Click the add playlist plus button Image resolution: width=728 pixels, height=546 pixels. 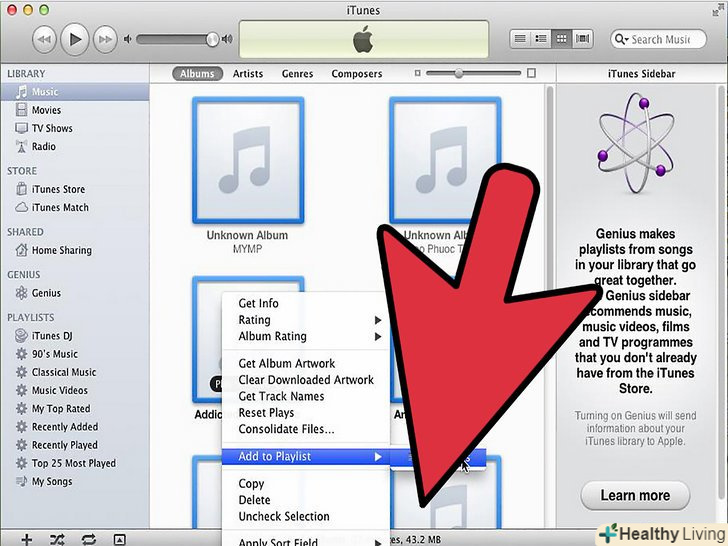point(26,539)
